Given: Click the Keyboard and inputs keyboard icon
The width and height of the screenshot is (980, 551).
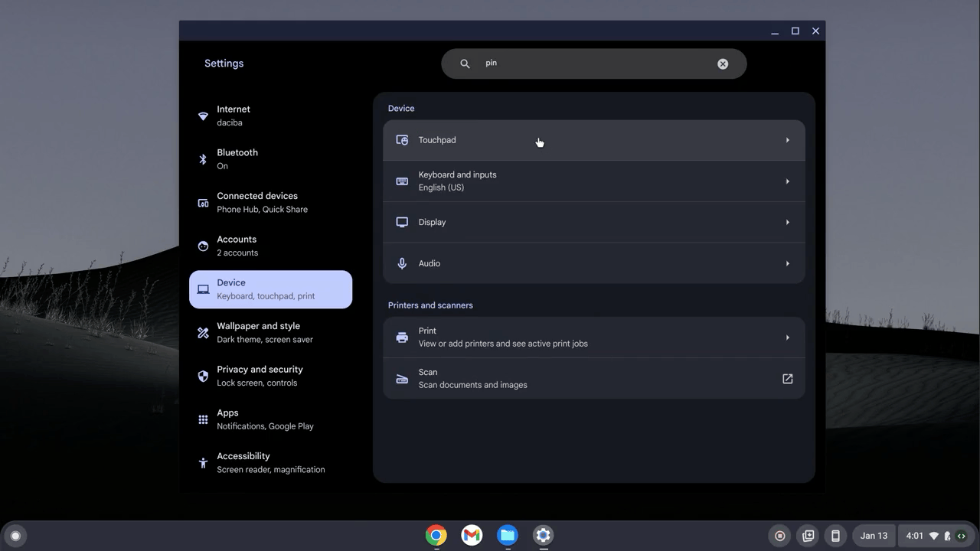Looking at the screenshot, I should tap(402, 181).
